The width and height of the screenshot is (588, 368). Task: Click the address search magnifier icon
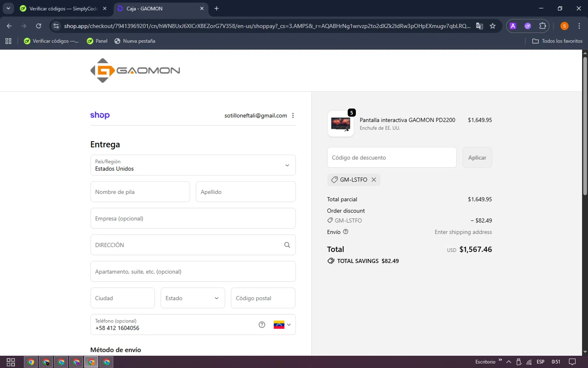[287, 245]
